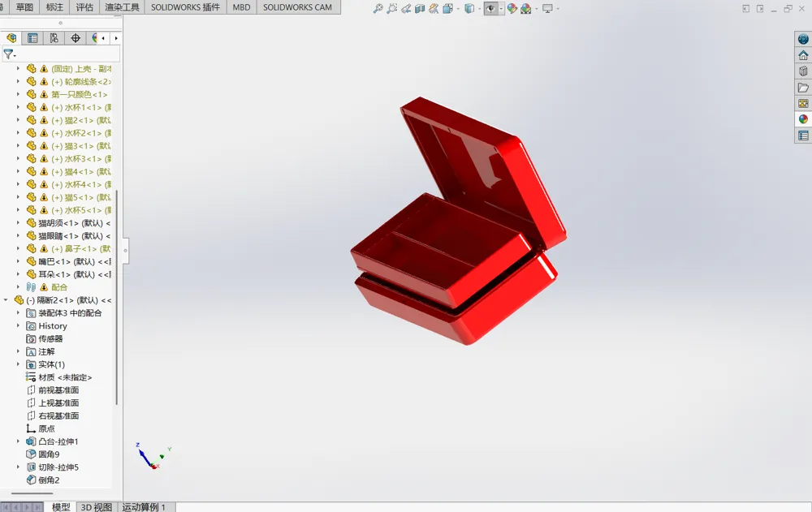Open the Apply Scene dropdown arrow
The width and height of the screenshot is (812, 512).
536,9
